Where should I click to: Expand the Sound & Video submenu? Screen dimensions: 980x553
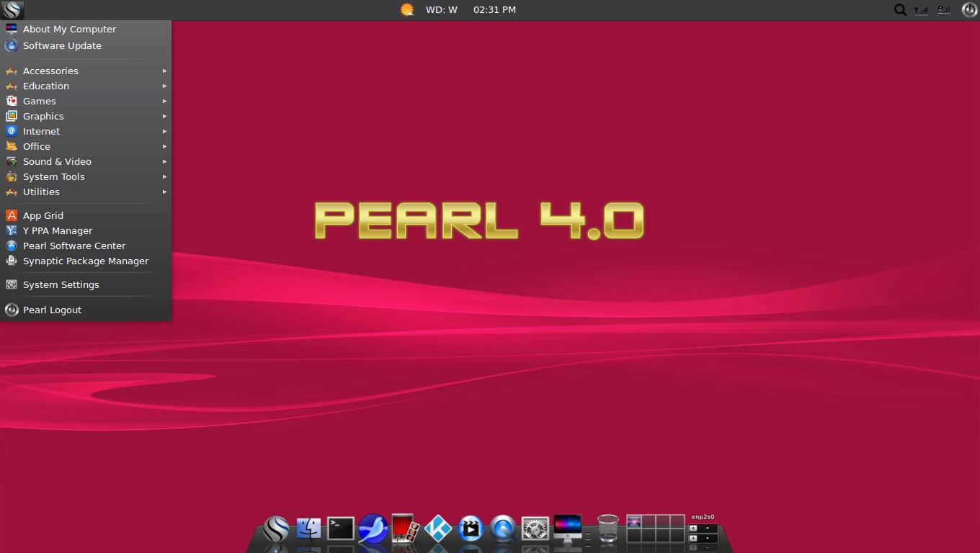[x=86, y=161]
